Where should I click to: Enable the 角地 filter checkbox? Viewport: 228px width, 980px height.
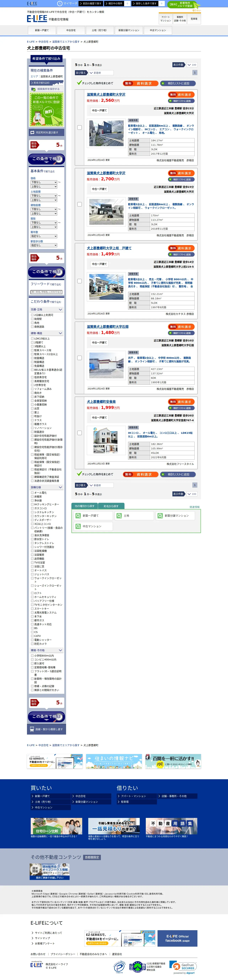[x=32, y=323]
